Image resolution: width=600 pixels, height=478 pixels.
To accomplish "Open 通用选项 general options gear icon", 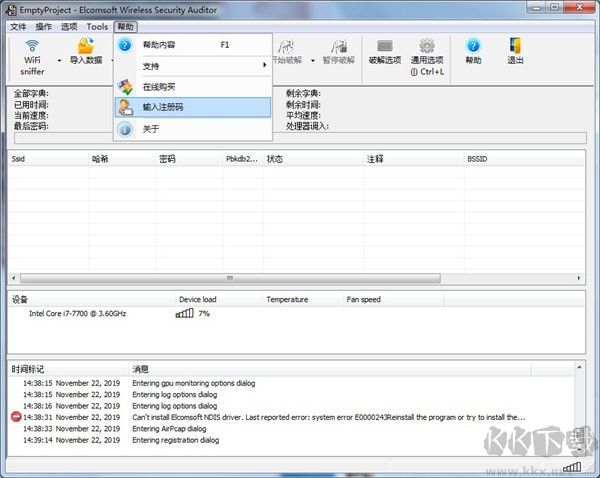I will point(427,46).
